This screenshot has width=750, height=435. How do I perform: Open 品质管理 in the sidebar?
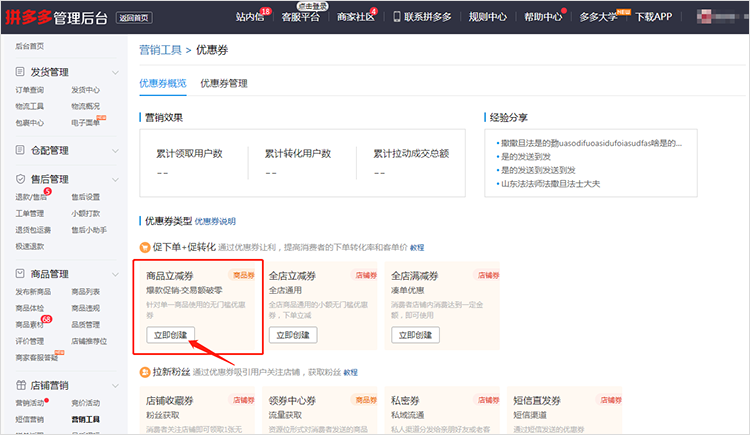[86, 325]
